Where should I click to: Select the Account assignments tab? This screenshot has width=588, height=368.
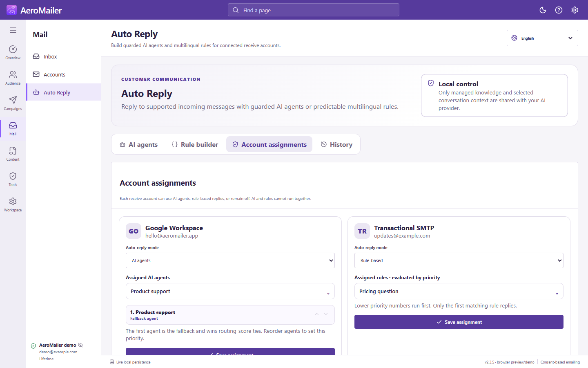[x=269, y=144]
